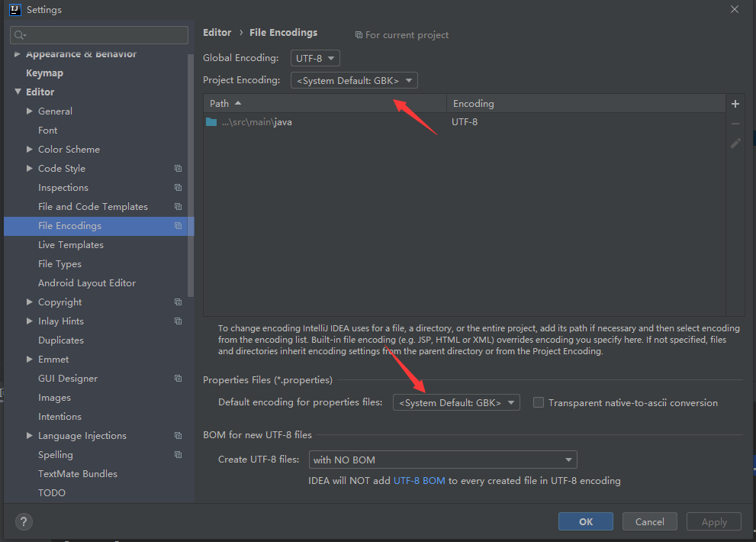The image size is (756, 542).
Task: Click project-level settings icon beside Code Style
Action: click(x=177, y=168)
